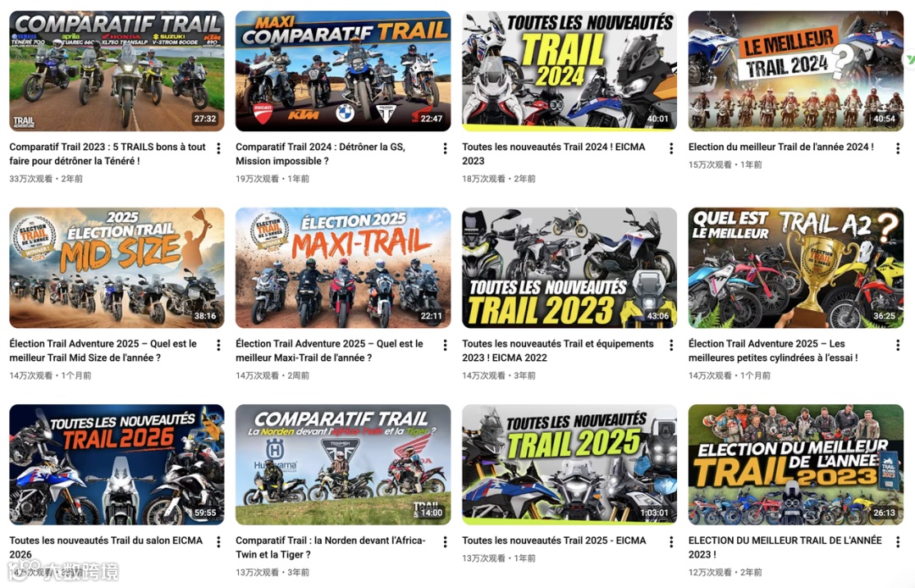
Task: Open three-dot menu for Toutes les nouveautés Trail 2024
Action: (x=671, y=148)
